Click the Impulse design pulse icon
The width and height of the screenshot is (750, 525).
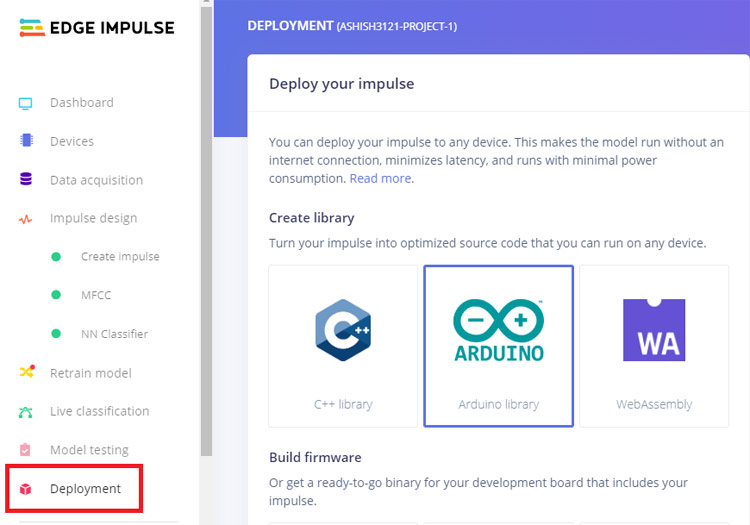[25, 219]
